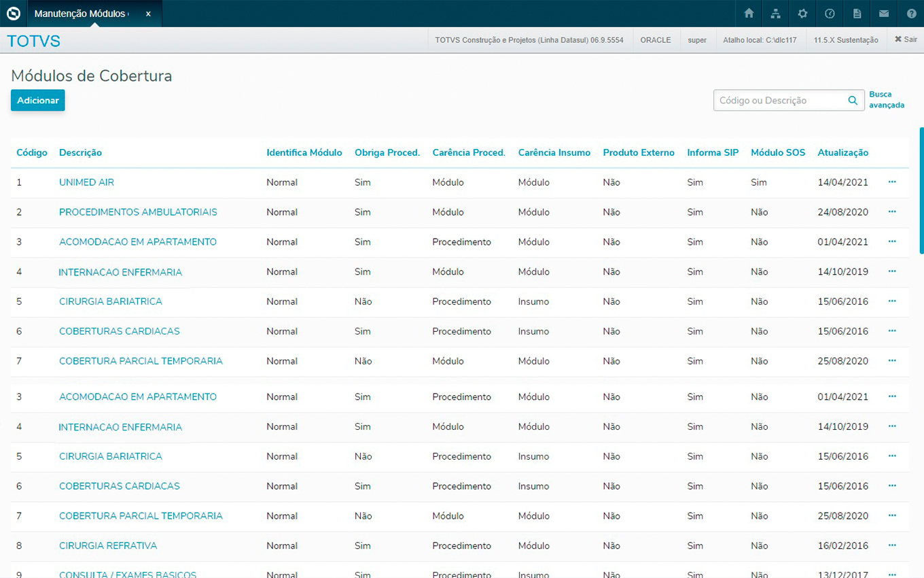Click the magnifier search icon

pyautogui.click(x=853, y=101)
